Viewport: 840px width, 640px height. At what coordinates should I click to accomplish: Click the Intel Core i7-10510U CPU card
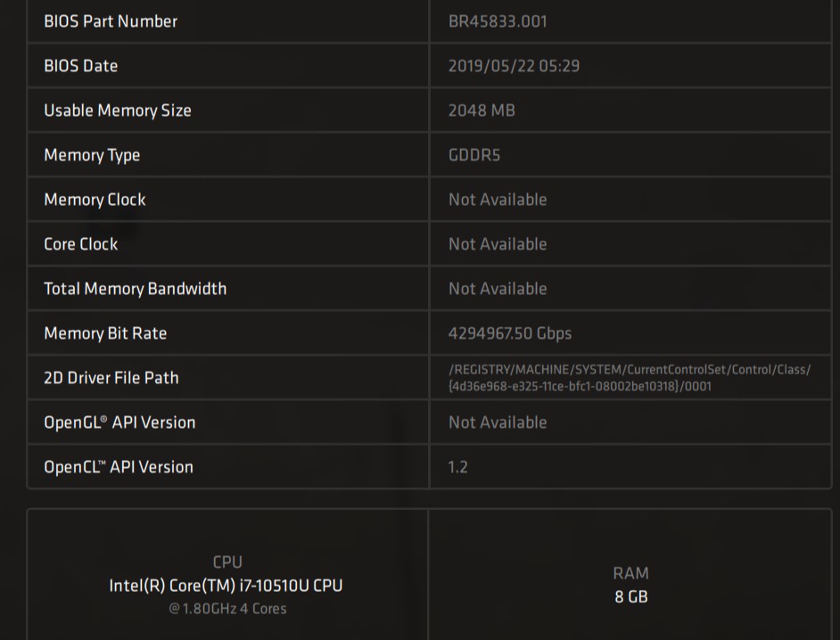[x=226, y=585]
